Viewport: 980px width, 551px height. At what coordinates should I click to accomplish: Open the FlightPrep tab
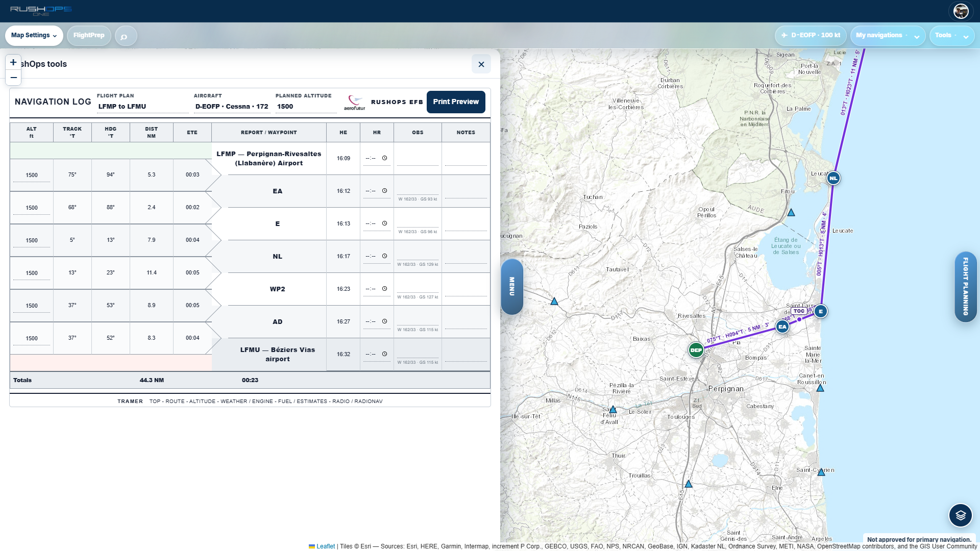pos(89,36)
